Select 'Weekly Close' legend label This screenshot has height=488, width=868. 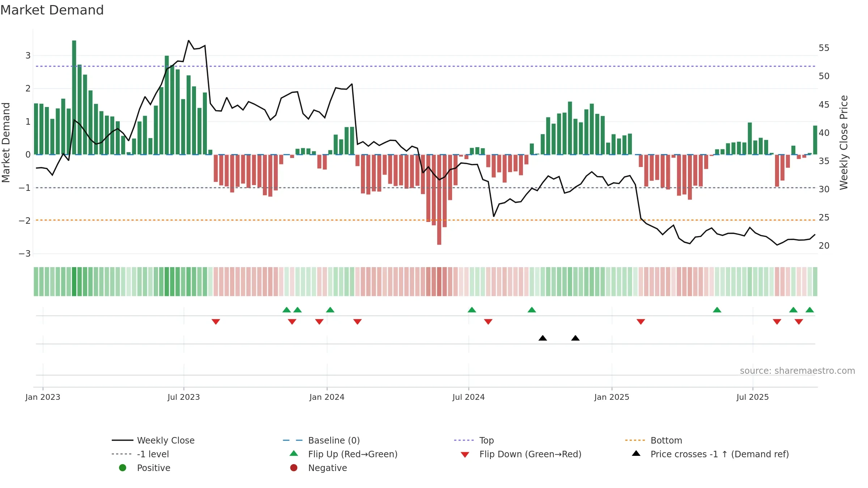[x=166, y=440]
